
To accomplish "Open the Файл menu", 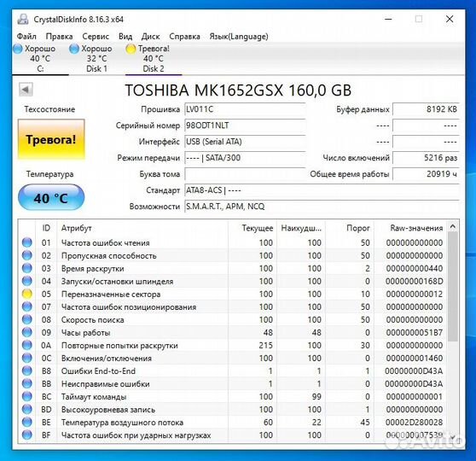I will click(x=26, y=37).
